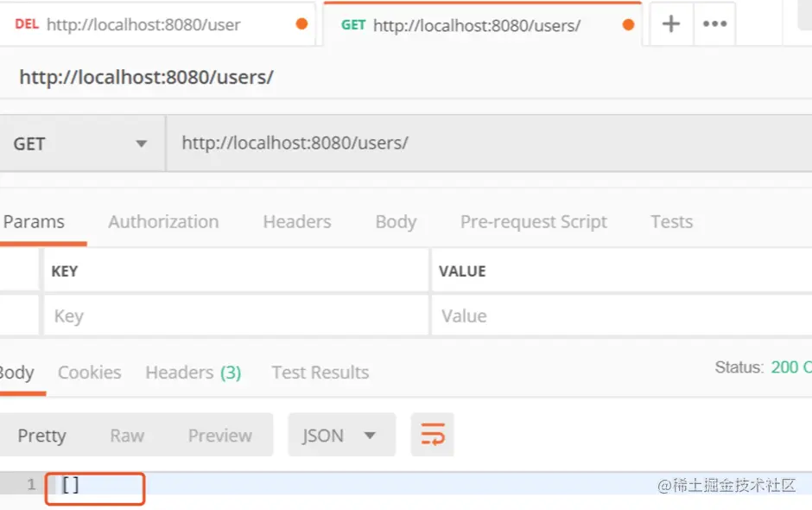Screen dimensions: 812x510
Task: Open the tab options ellipsis menu
Action: (714, 24)
